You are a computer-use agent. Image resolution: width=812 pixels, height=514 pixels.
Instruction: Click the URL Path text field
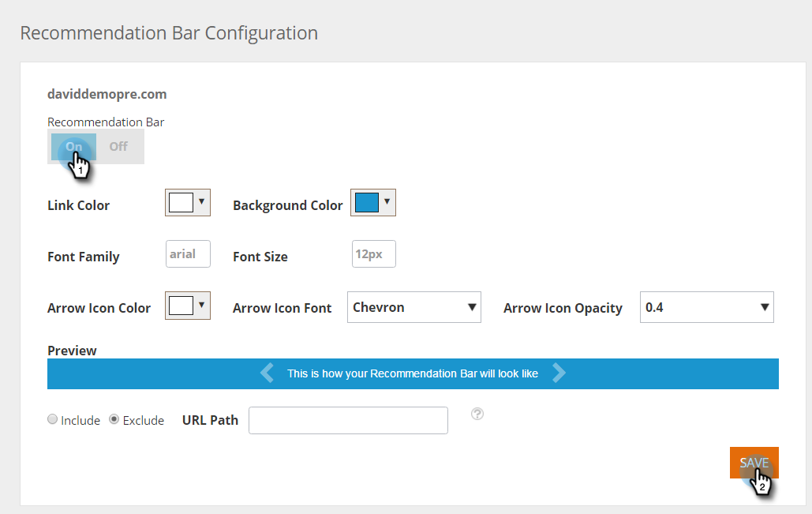tap(348, 420)
